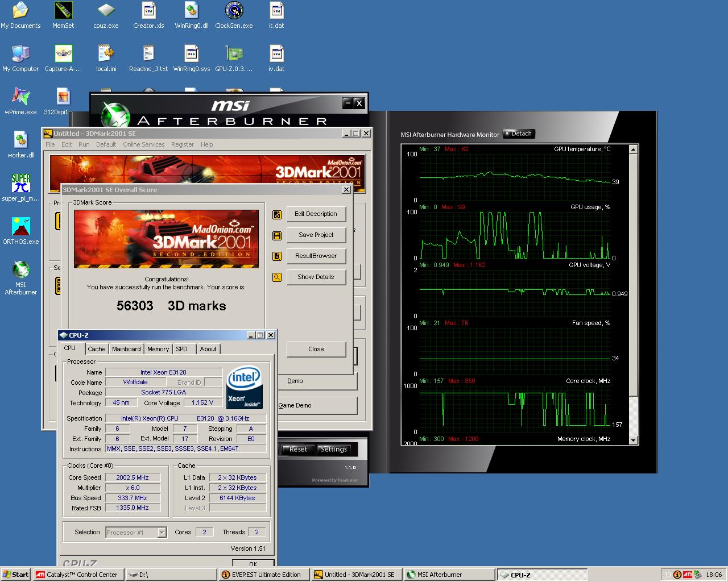Switch to EVEREST Ultimate Edition taskbar item
The image size is (728, 582).
click(x=264, y=575)
